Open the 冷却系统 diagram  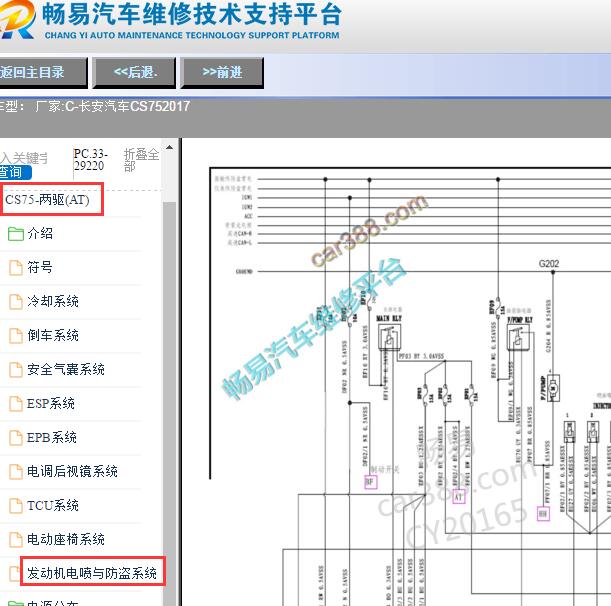pos(53,301)
